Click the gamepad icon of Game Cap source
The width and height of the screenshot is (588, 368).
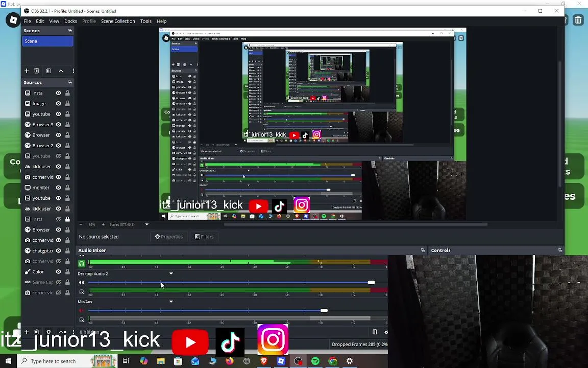coord(28,282)
